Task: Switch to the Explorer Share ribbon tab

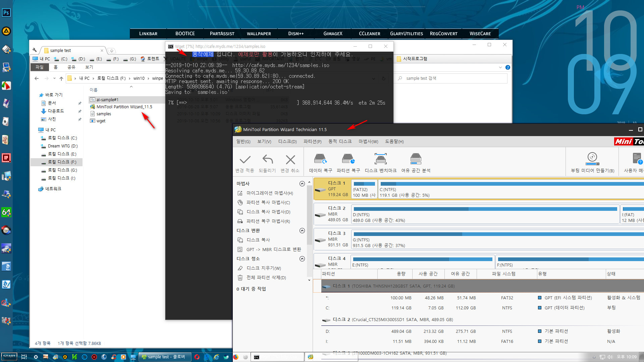Action: point(71,67)
